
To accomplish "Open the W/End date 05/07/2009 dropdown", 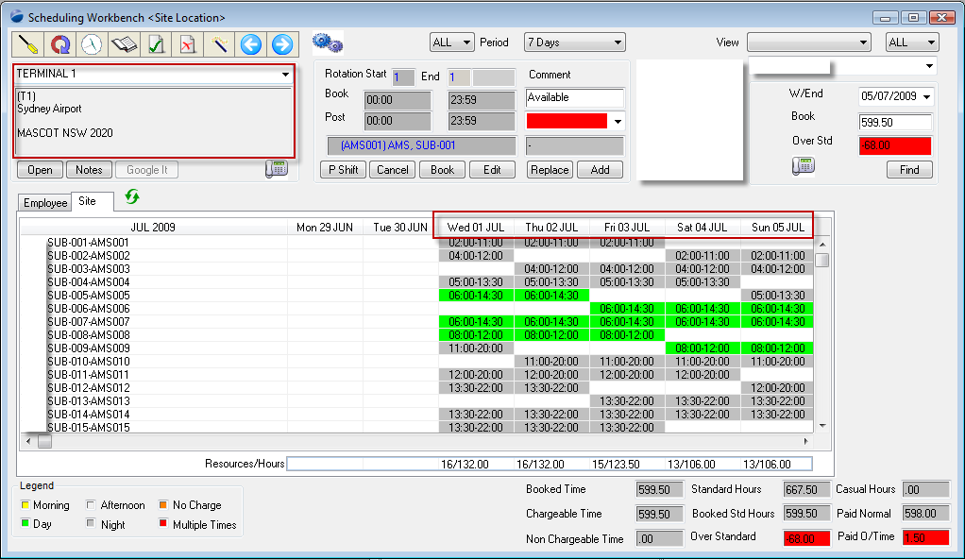I will click(x=926, y=96).
